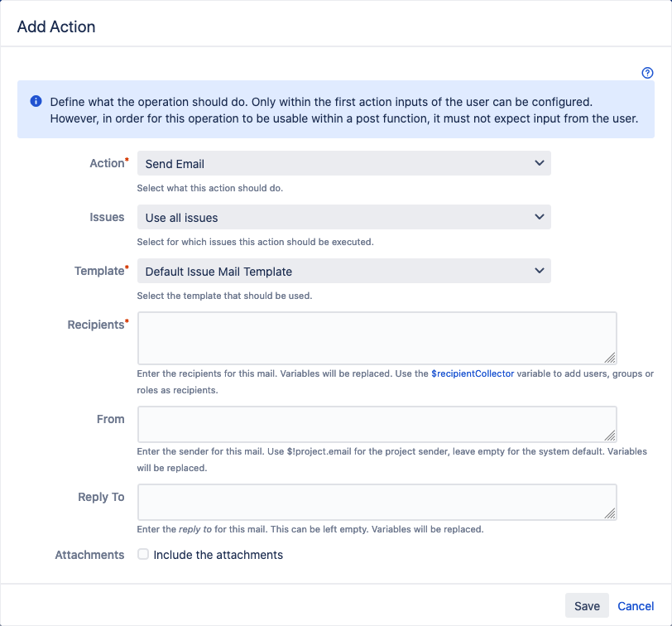Focus the Reply To text area
The width and height of the screenshot is (672, 626).
point(377,502)
